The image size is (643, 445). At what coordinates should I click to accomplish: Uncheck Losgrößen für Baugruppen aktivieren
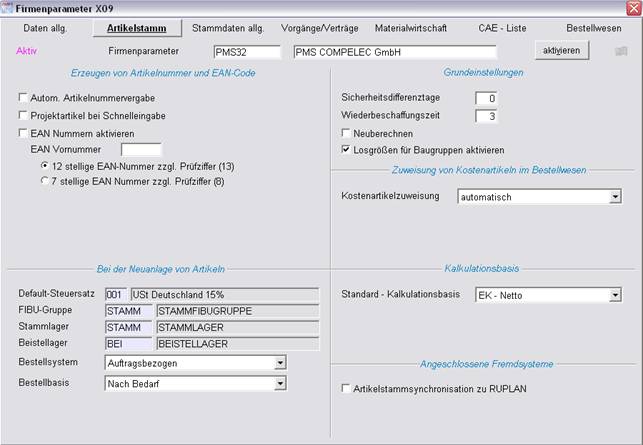click(346, 148)
